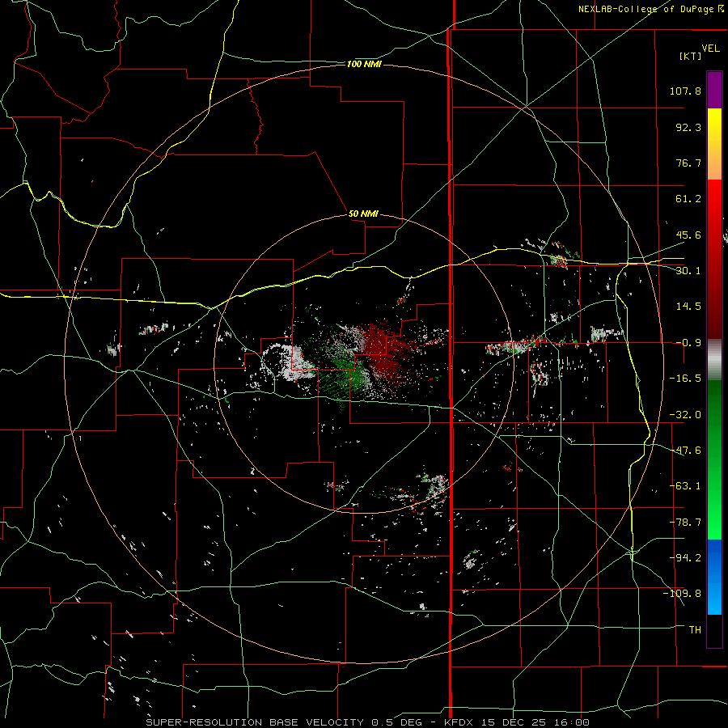Pick the green segment of velocity color bar

714,459
